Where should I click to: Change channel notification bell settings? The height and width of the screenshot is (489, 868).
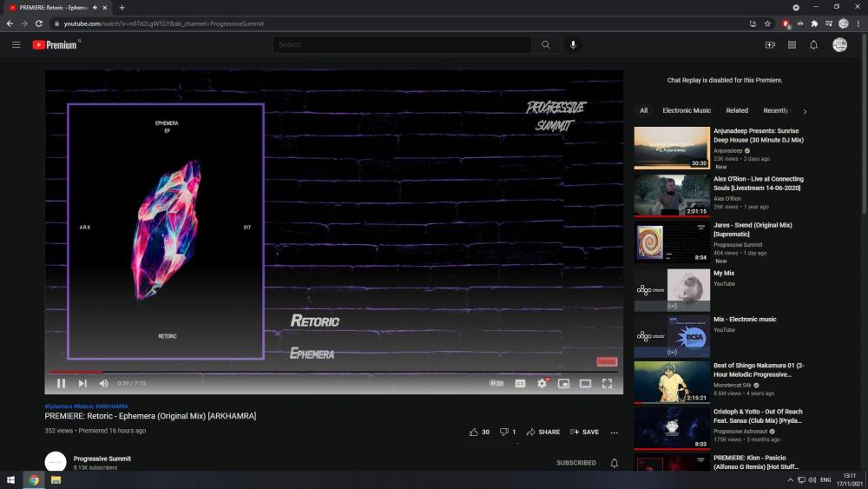(614, 463)
